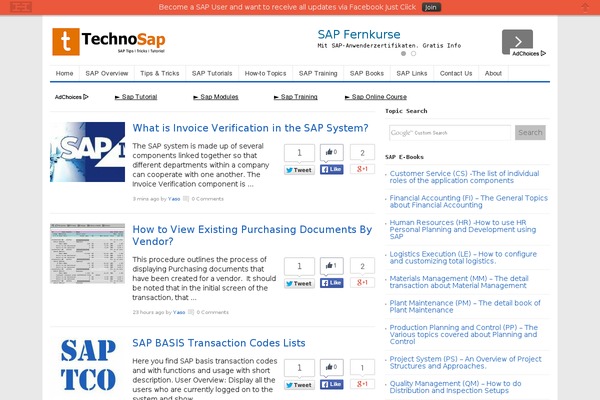Click thumbs-up counter on Invoice Verification article
Screen dimensions: 600x400
point(331,152)
